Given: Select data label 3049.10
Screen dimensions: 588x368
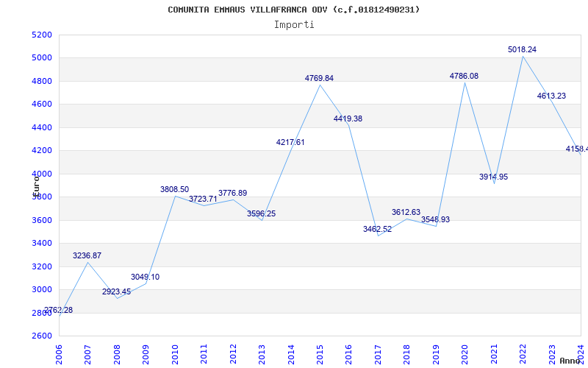Looking at the screenshot, I should pyautogui.click(x=145, y=277).
